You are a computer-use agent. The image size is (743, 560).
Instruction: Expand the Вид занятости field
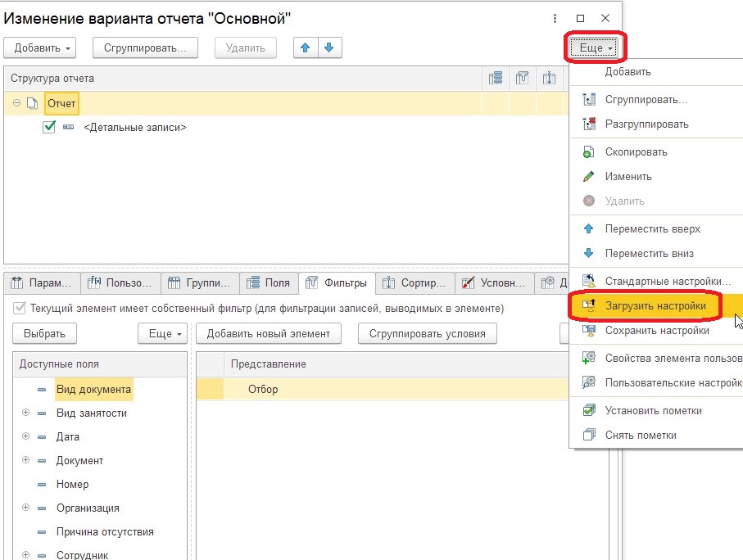(x=25, y=413)
